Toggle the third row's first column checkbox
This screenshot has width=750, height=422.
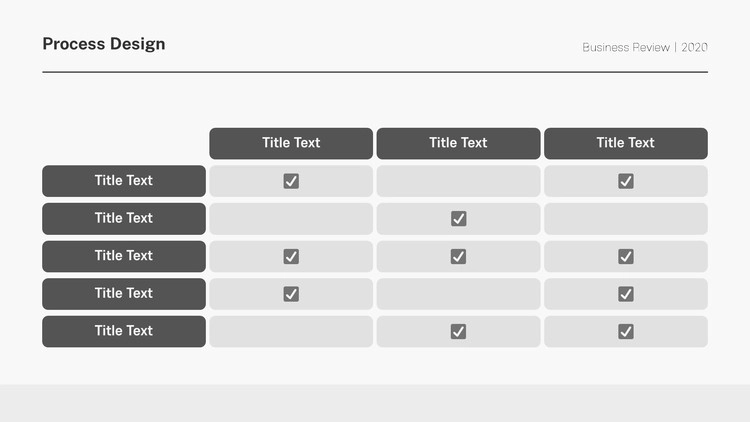[x=291, y=256]
